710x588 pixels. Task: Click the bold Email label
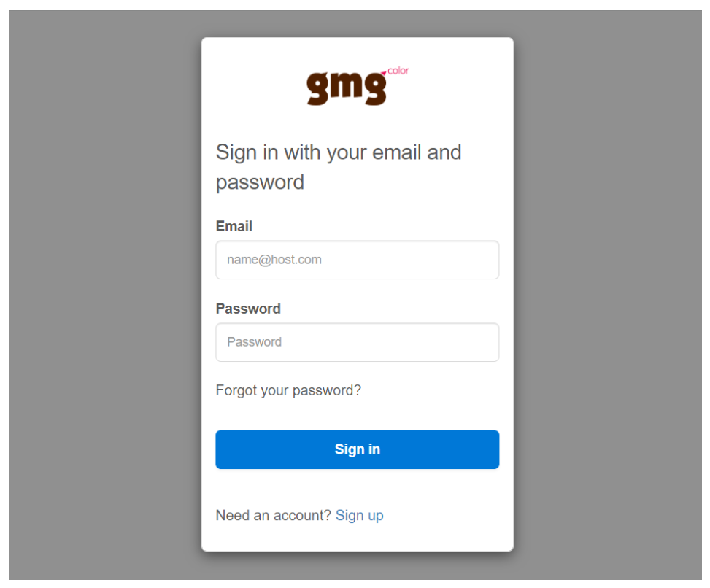click(234, 226)
